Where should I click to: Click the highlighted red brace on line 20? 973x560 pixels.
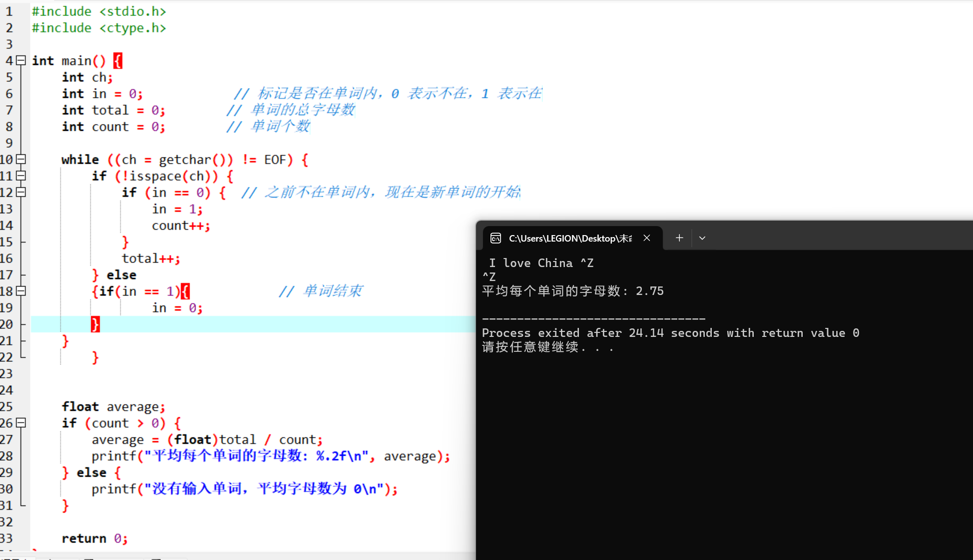pos(95,324)
